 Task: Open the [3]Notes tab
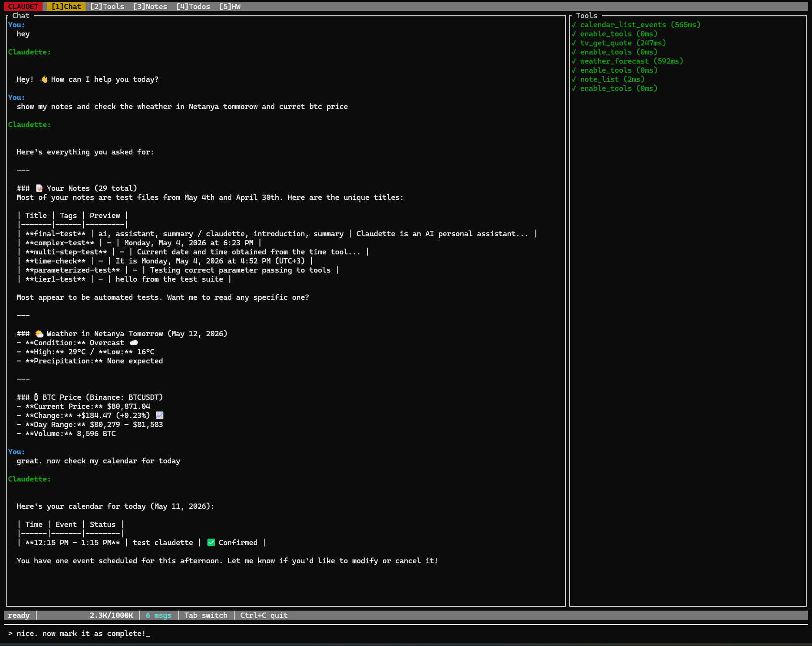(150, 7)
